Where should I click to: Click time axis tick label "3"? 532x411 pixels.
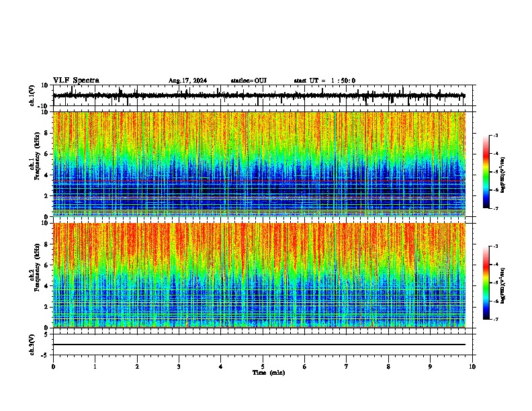point(179,367)
